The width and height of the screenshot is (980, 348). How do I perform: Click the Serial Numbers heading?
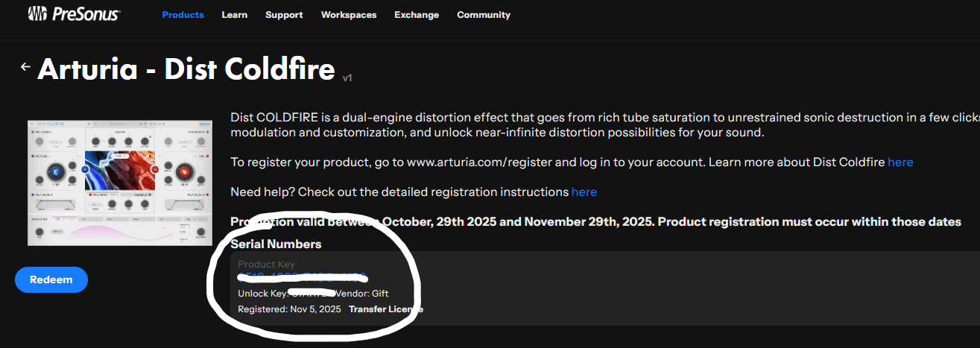(x=276, y=244)
